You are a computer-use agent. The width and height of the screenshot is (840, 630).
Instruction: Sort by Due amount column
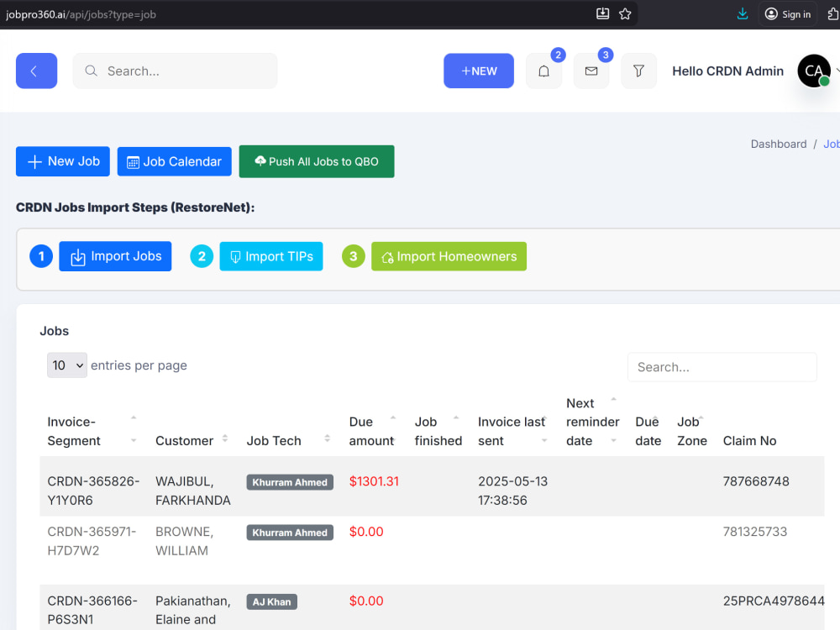[x=372, y=431]
